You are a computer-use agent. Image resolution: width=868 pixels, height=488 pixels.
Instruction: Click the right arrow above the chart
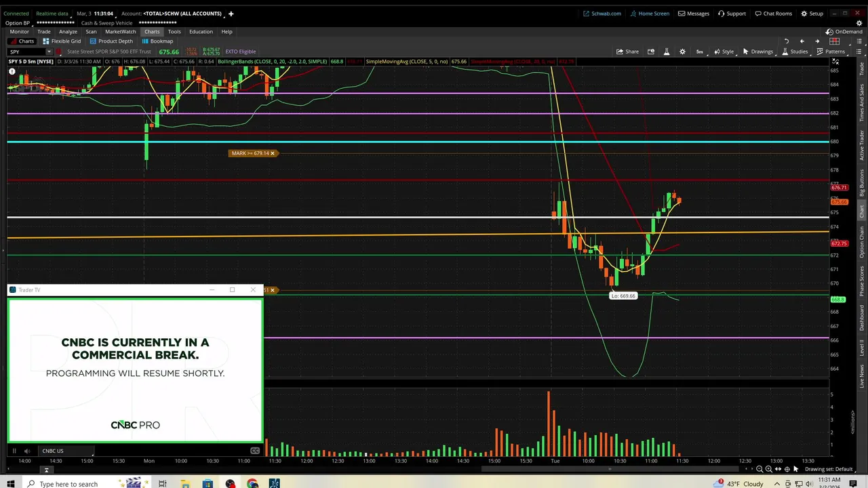click(x=817, y=41)
